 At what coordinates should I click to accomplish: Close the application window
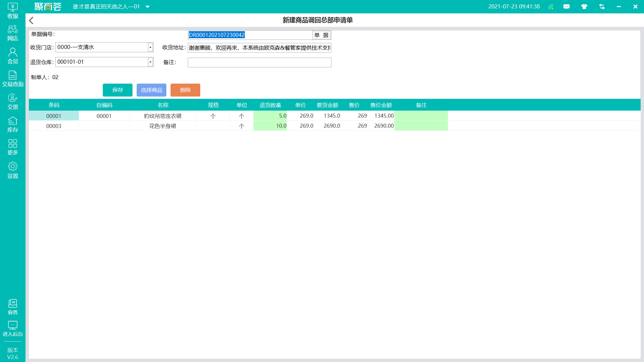[x=635, y=7]
